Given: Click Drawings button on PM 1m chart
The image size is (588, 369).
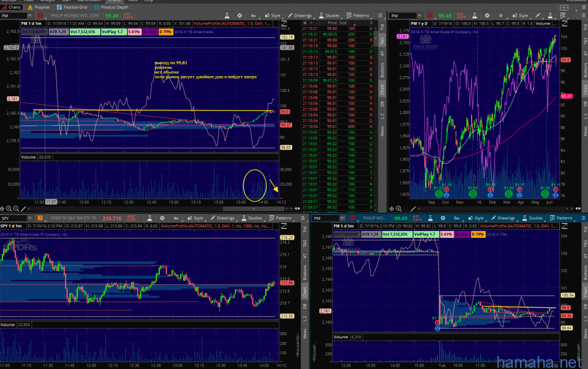Looking at the screenshot, I should (300, 15).
